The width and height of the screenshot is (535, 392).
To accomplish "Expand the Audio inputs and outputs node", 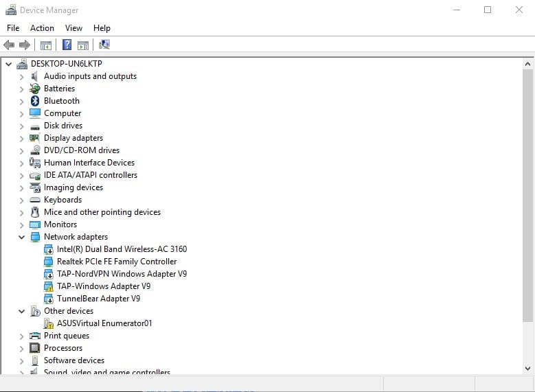I will coord(22,76).
